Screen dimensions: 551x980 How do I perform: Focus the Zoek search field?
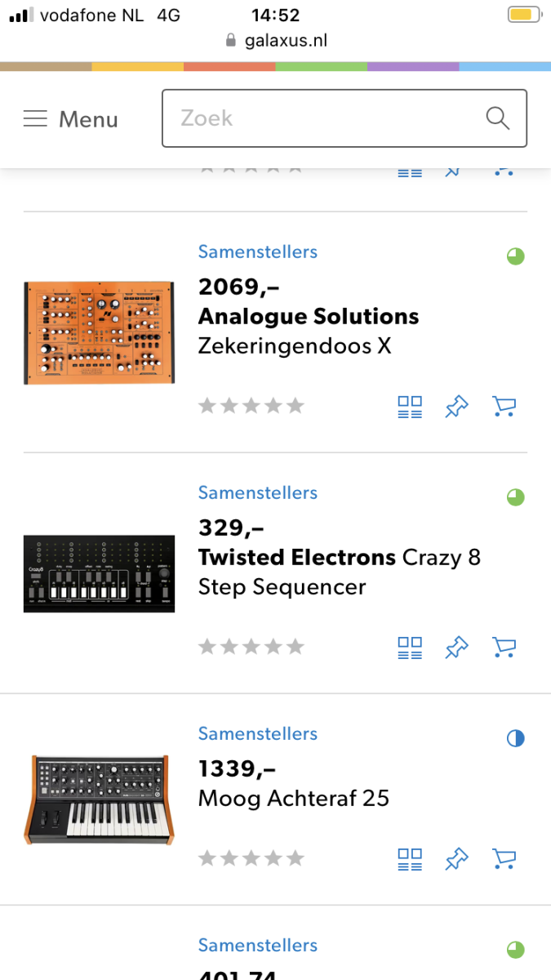click(x=344, y=118)
